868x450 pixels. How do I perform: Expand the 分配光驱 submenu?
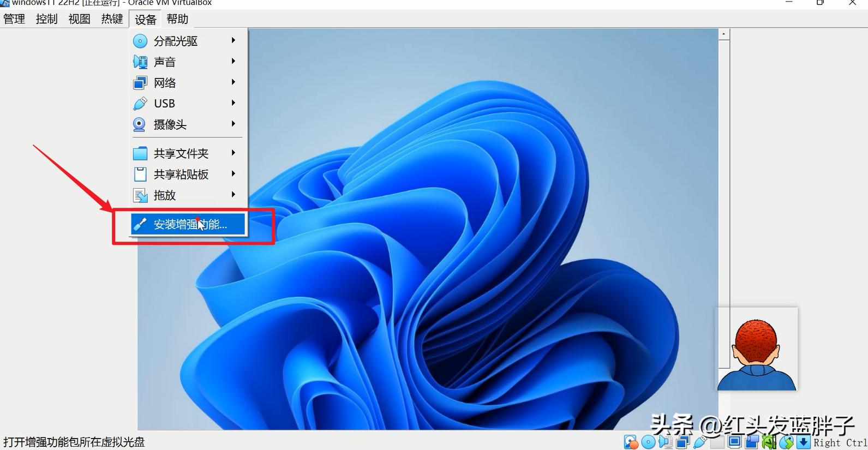pos(188,41)
